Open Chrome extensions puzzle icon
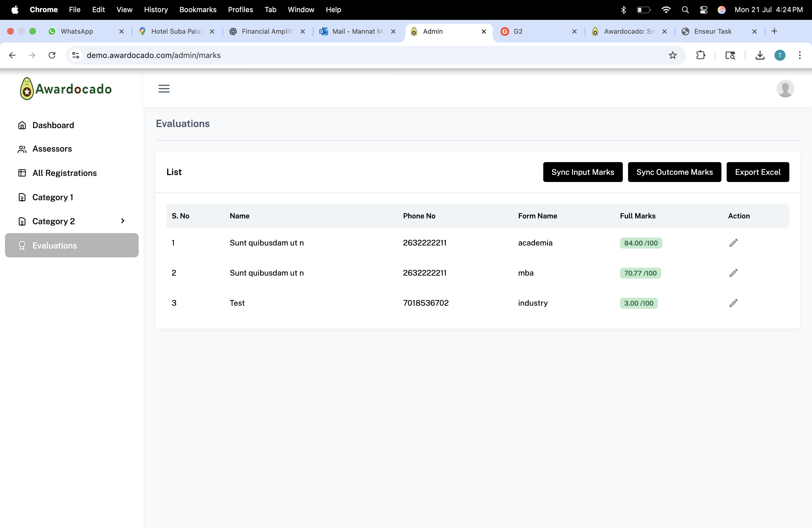The width and height of the screenshot is (812, 528). coord(700,55)
